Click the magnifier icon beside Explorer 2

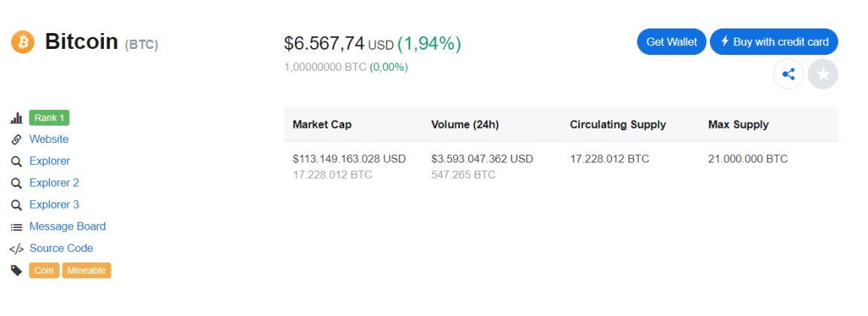[x=17, y=183]
